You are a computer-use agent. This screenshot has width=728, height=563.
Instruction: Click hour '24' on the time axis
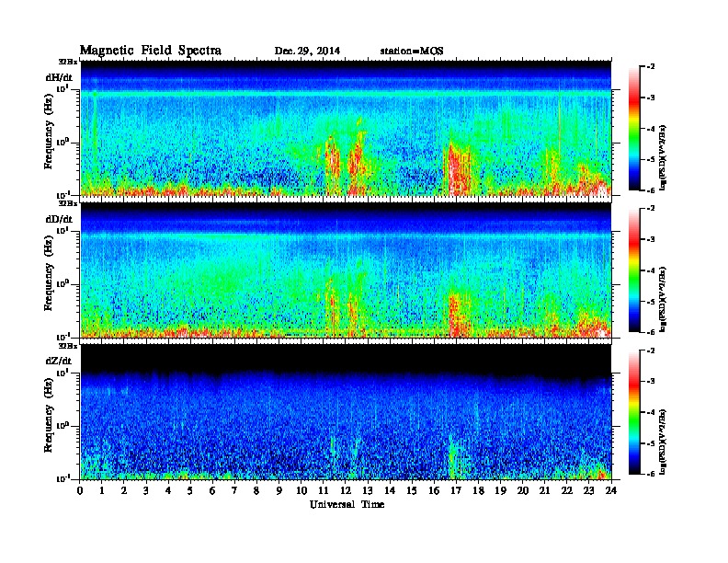[611, 491]
